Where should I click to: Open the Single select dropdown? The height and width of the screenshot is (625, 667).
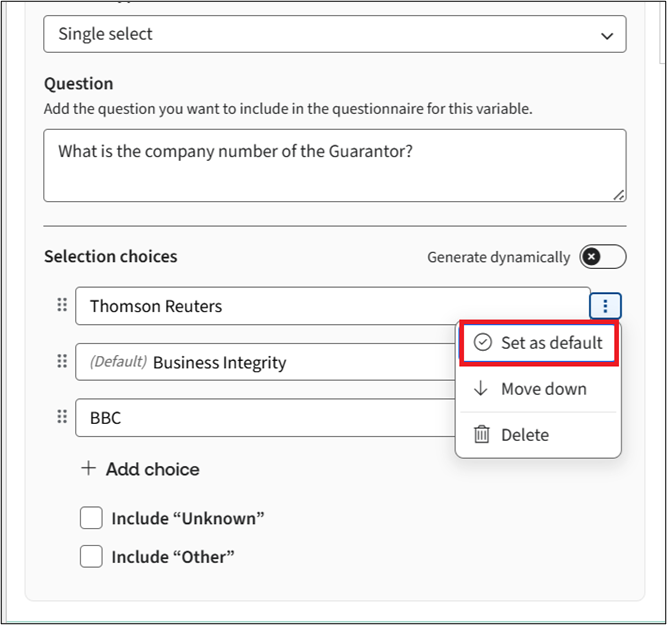pos(334,34)
